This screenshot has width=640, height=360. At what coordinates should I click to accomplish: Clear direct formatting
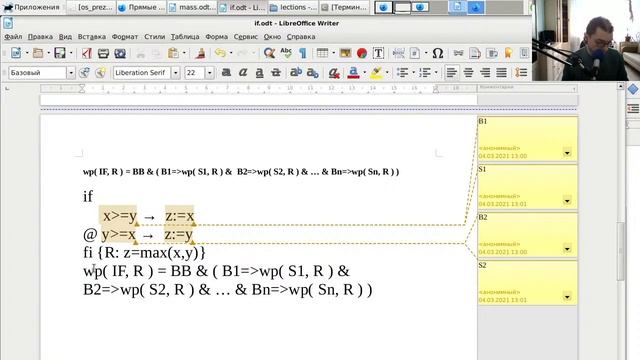coord(334,73)
